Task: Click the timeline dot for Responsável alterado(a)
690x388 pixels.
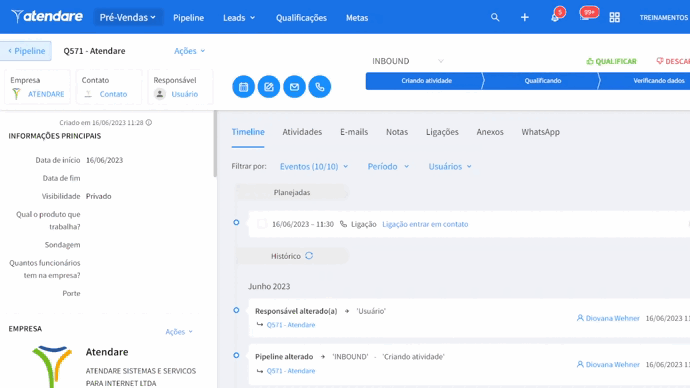Action: [236, 310]
